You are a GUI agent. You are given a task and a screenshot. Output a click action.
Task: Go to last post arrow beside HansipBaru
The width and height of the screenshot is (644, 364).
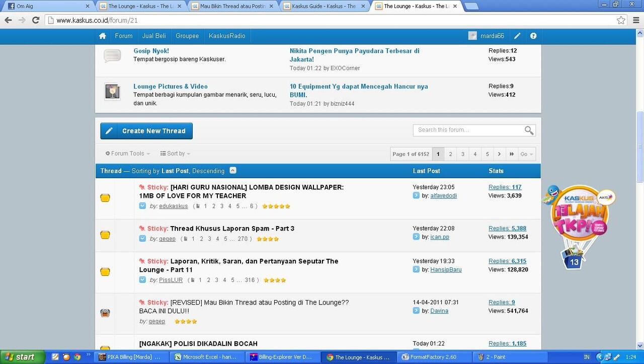(x=416, y=269)
